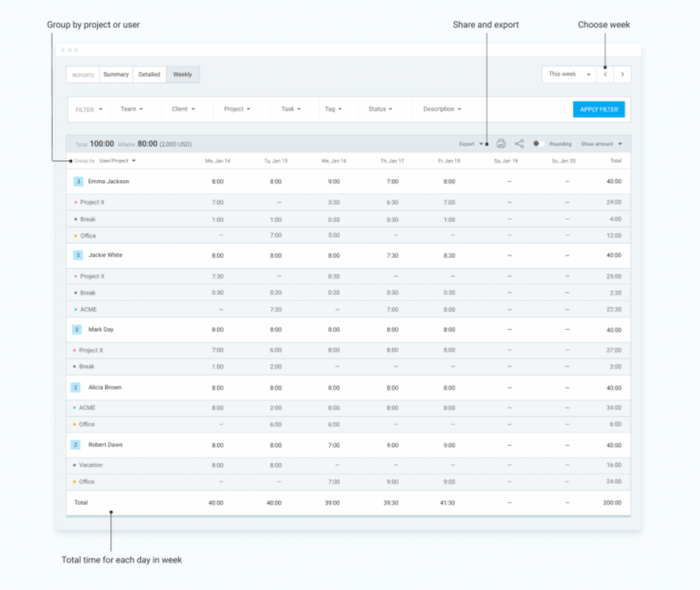Click ACME under Alicia Brown

(87, 407)
